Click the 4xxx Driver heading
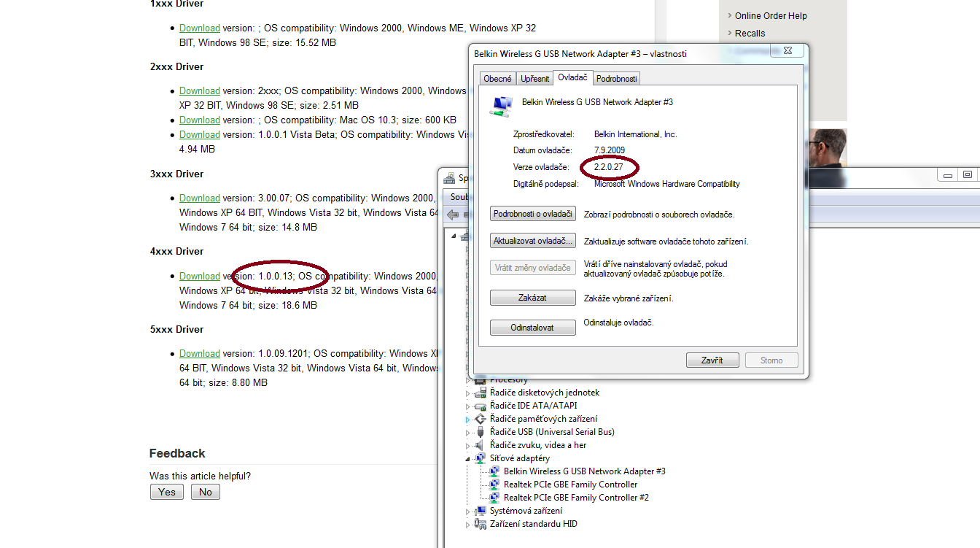980x548 pixels. 176,251
